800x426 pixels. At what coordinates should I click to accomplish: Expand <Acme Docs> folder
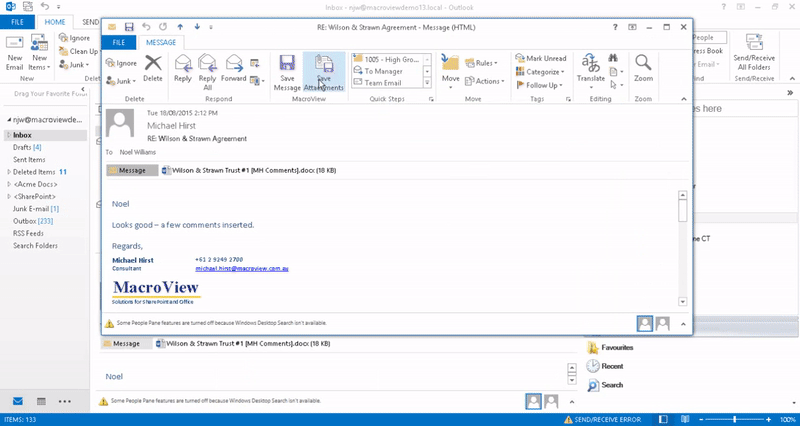(9, 184)
